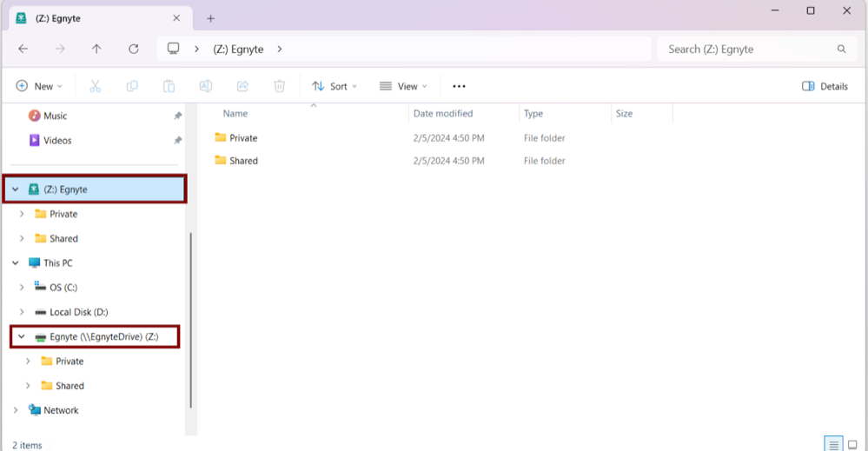This screenshot has width=868, height=451.
Task: Collapse the (Z:) Egnyte tree node
Action: tap(16, 189)
